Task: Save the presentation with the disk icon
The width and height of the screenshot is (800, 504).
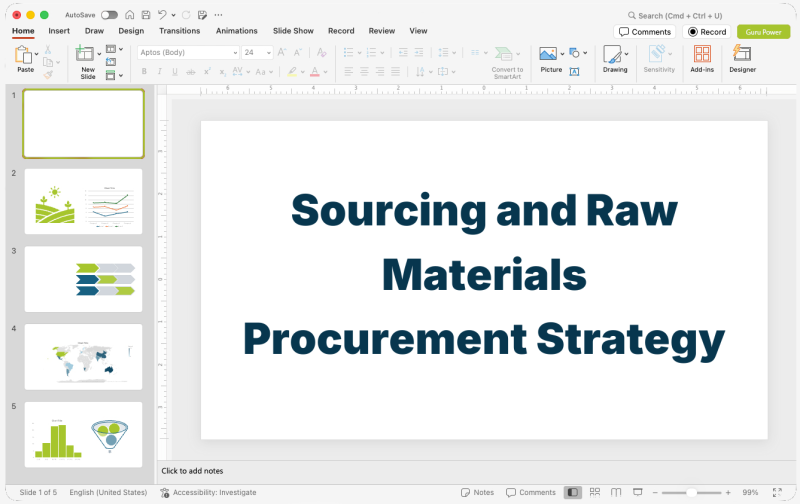Action: pyautogui.click(x=146, y=15)
